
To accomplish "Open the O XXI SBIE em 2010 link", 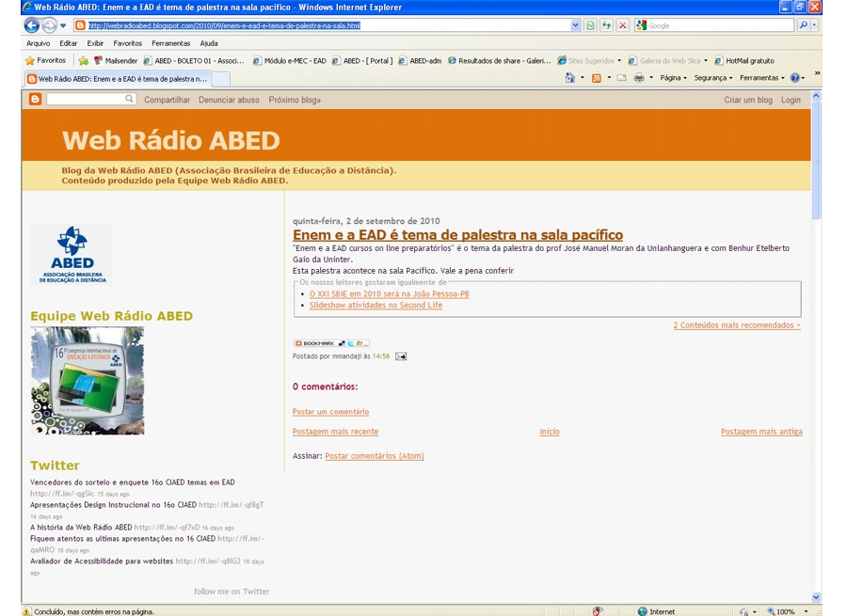I will 389,294.
